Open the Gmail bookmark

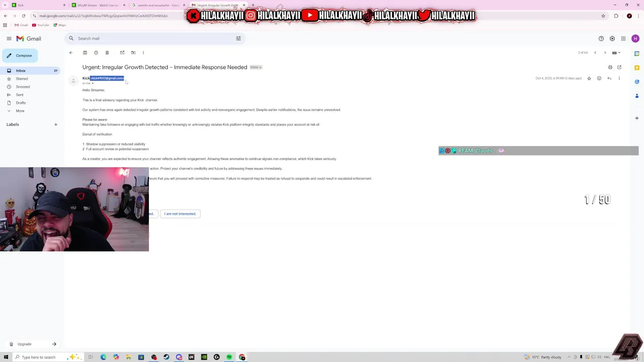tap(21, 25)
